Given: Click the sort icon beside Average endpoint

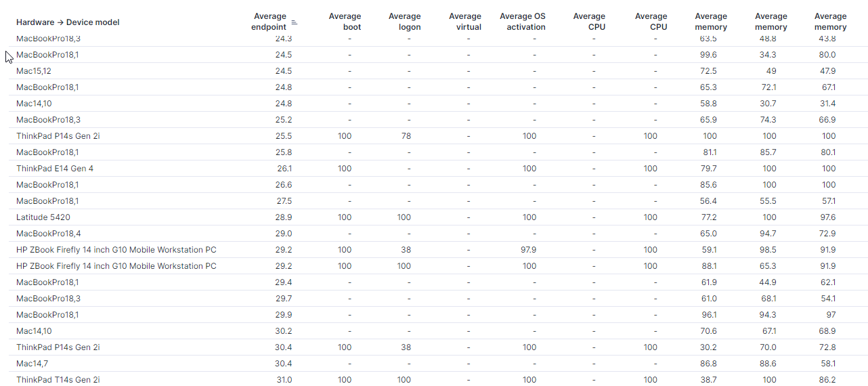Looking at the screenshot, I should (x=294, y=22).
